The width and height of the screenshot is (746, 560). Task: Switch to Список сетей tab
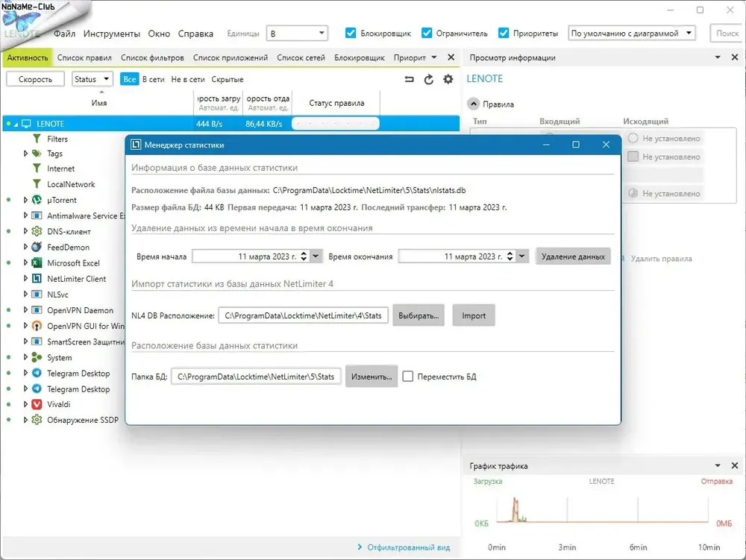pos(301,57)
